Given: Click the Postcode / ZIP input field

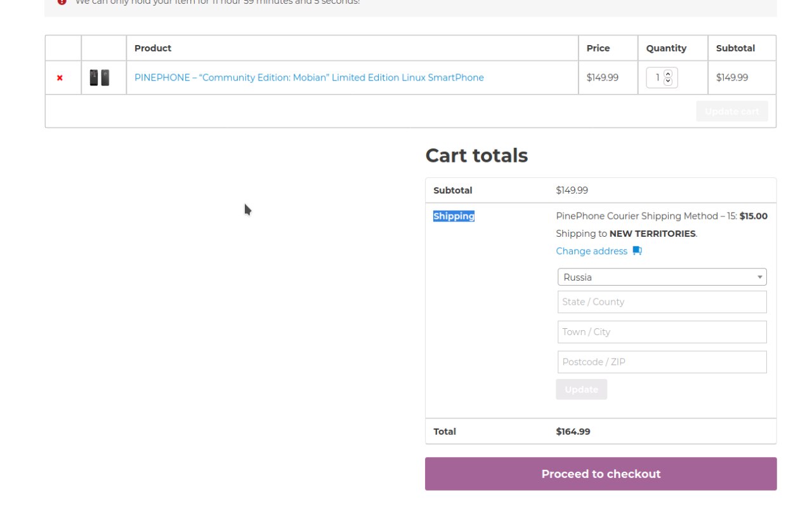Looking at the screenshot, I should (x=662, y=362).
